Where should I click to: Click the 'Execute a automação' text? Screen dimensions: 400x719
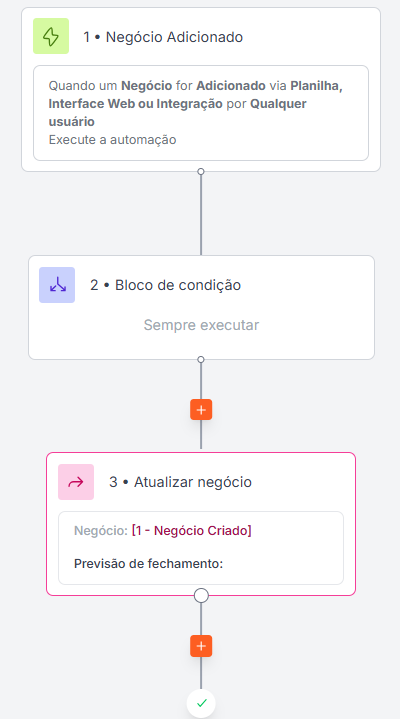point(112,139)
